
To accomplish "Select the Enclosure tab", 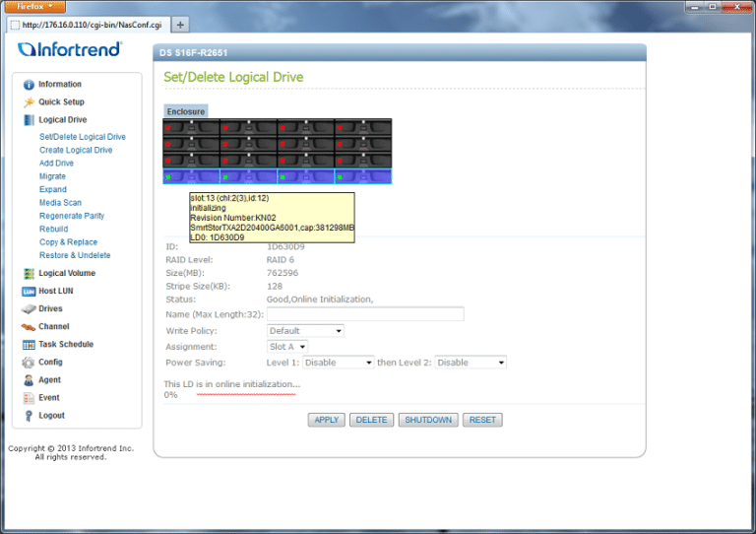I will coord(186,111).
